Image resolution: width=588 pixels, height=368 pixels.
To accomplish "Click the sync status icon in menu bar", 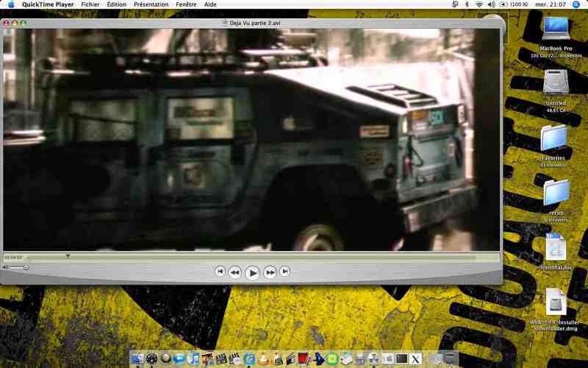I will pyautogui.click(x=455, y=4).
